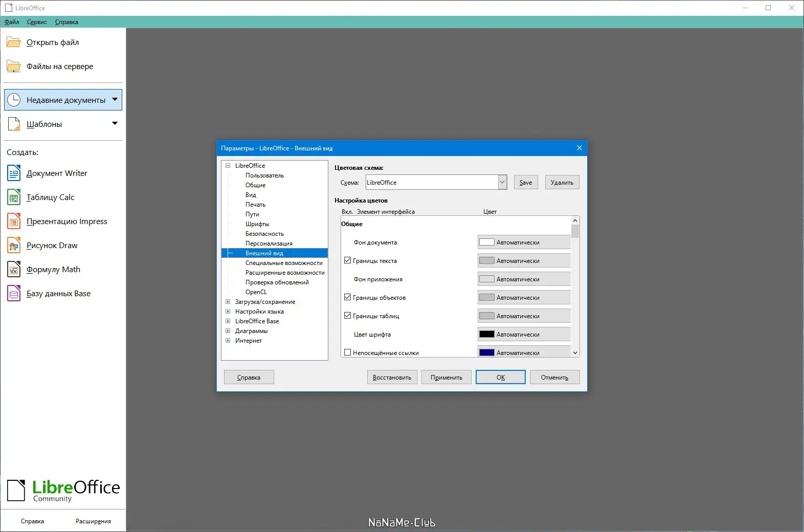804x532 pixels.
Task: Expand the Загрузка/сохранение tree node
Action: (x=228, y=301)
